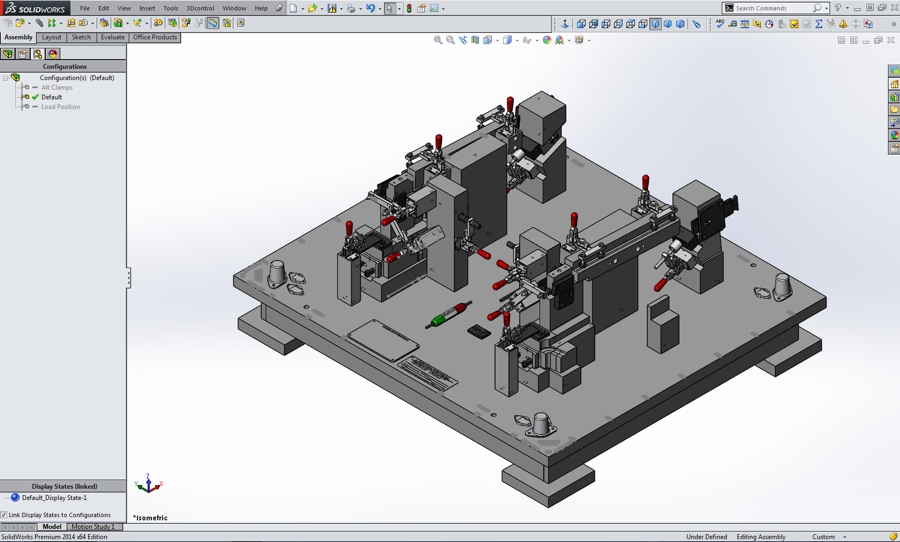The width and height of the screenshot is (900, 542).
Task: Click the Rebuild traffic light icon
Action: 409,8
